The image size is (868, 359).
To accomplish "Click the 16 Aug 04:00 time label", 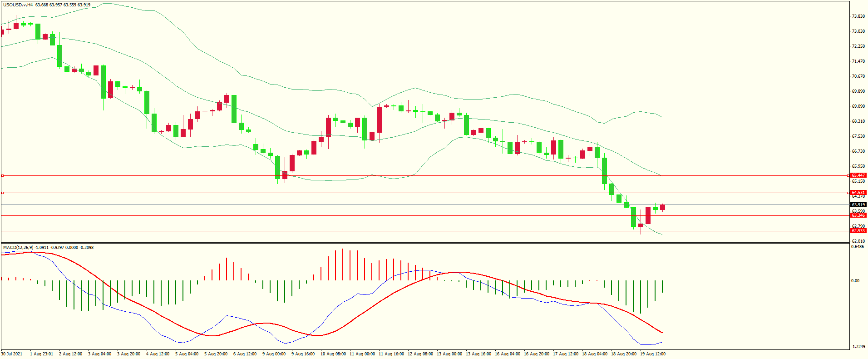I will point(507,354).
